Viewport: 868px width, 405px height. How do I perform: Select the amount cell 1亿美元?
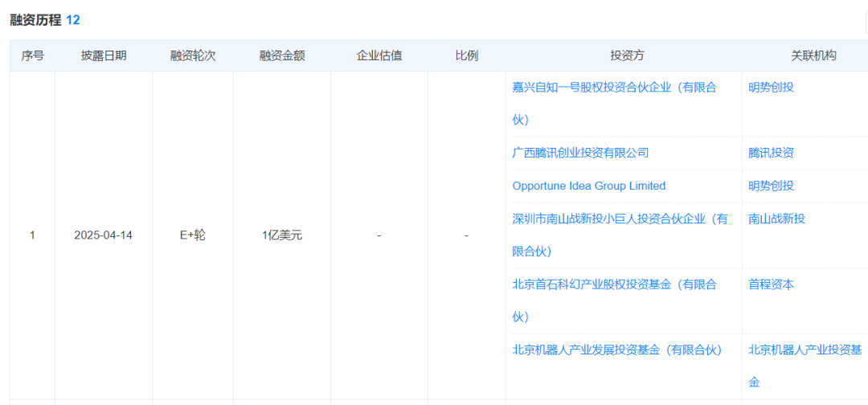pos(282,235)
